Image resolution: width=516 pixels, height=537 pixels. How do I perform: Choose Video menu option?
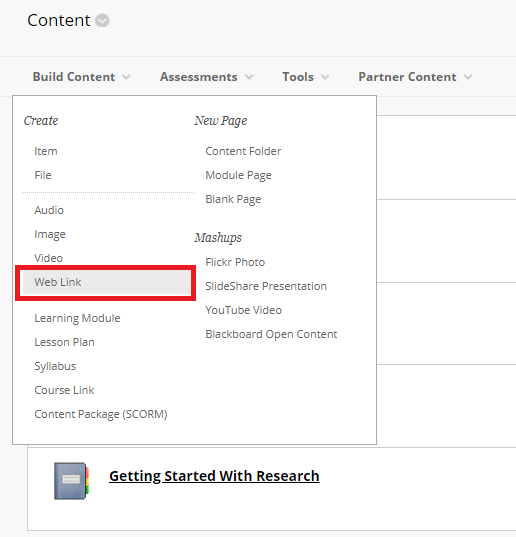(x=49, y=258)
